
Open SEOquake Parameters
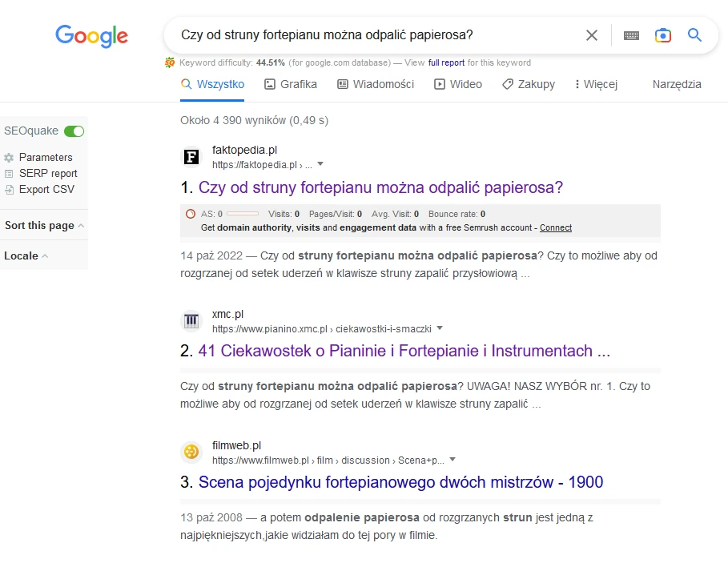(46, 158)
